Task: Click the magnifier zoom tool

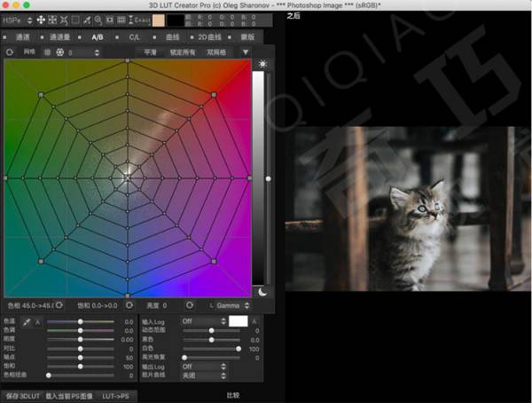Action: (98, 18)
